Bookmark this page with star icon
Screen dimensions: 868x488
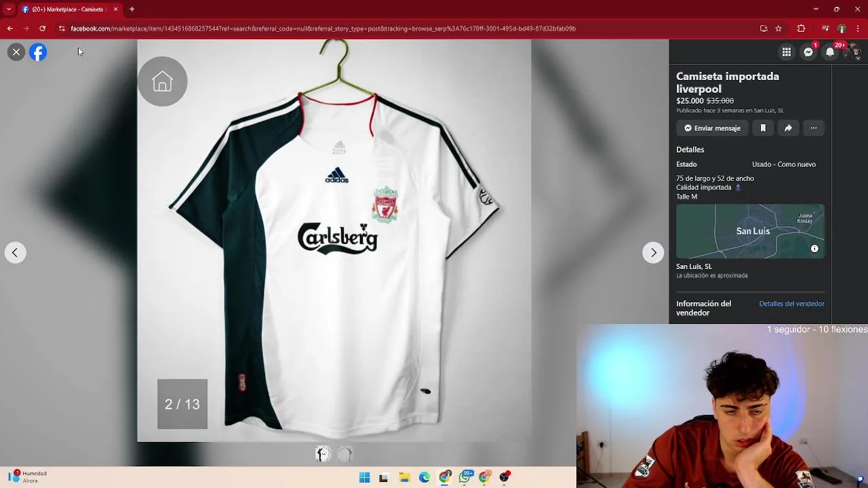tap(778, 28)
